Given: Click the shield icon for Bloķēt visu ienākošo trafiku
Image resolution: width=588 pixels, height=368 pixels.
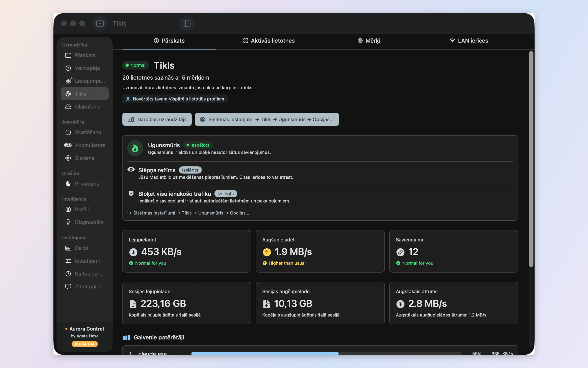Looking at the screenshot, I should (131, 193).
